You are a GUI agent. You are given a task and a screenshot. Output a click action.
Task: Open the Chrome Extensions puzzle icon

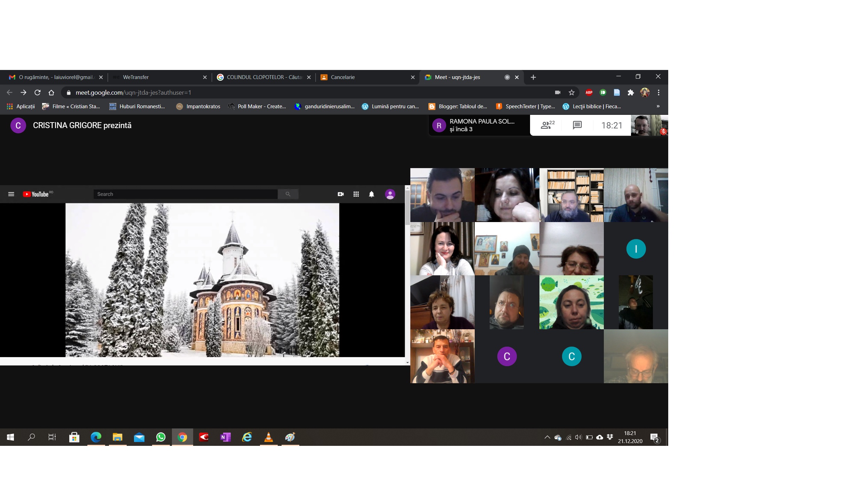[631, 93]
